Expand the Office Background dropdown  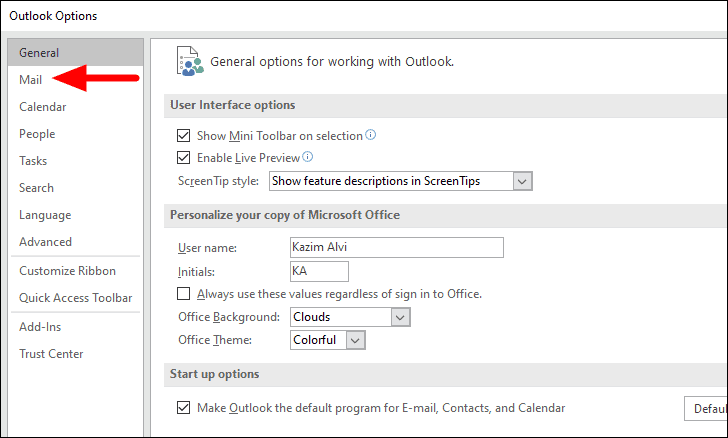click(x=400, y=317)
